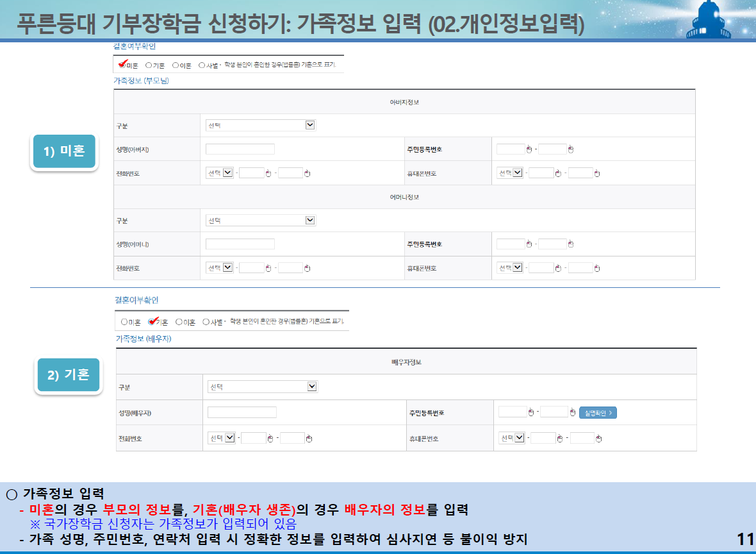Click the mouse icon next to mother's 휴대폰번호 field
This screenshot has height=554, width=756.
(x=559, y=268)
